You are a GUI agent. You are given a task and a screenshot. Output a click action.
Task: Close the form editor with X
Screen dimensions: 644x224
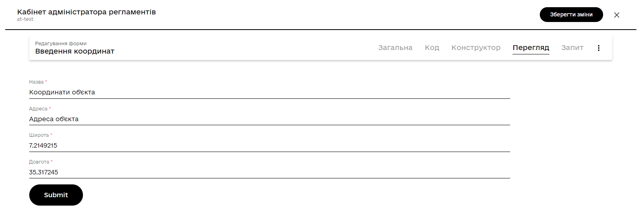[616, 15]
